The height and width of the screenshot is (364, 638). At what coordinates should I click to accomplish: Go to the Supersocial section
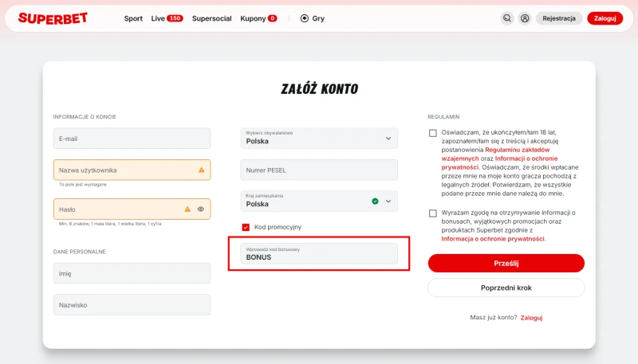(211, 18)
